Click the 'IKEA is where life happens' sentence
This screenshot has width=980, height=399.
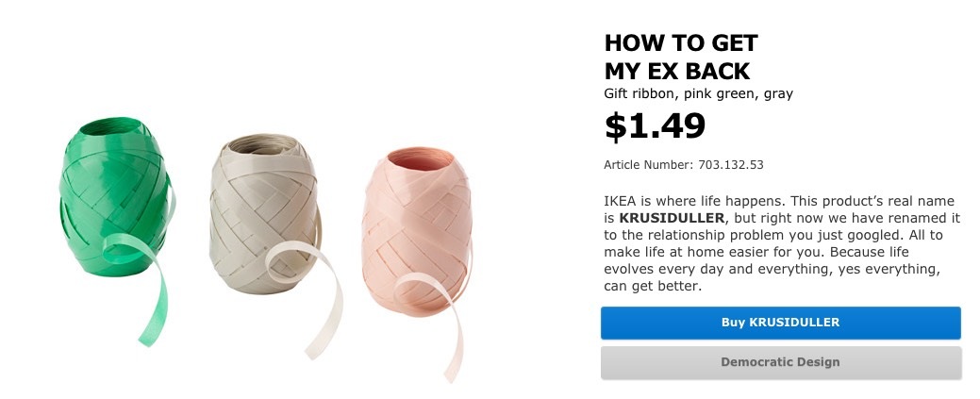[x=693, y=201]
